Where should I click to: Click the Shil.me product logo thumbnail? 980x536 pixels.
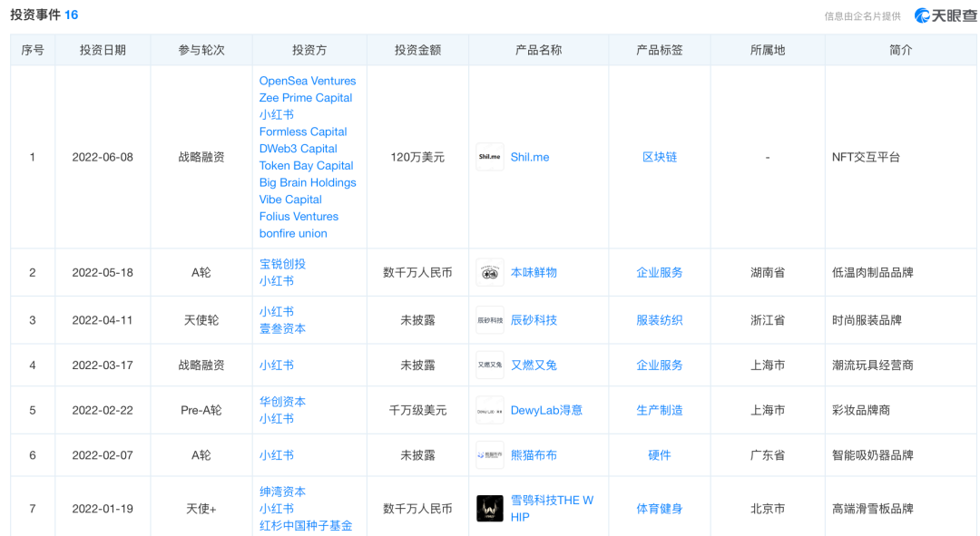click(x=489, y=157)
